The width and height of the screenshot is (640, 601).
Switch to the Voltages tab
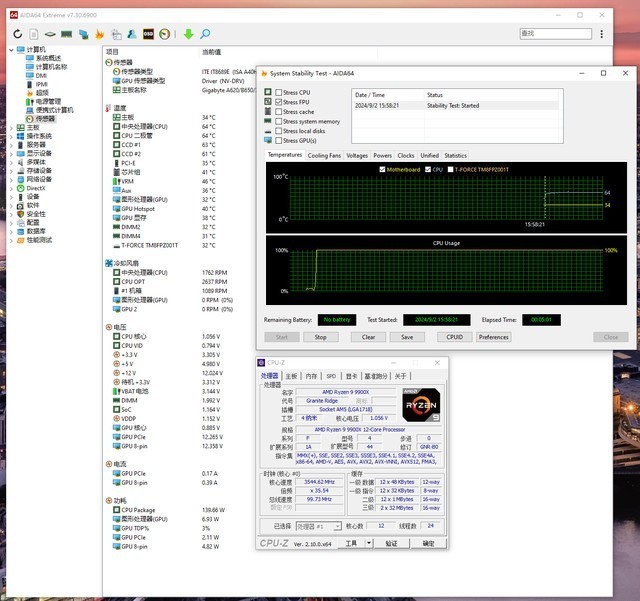pyautogui.click(x=357, y=156)
